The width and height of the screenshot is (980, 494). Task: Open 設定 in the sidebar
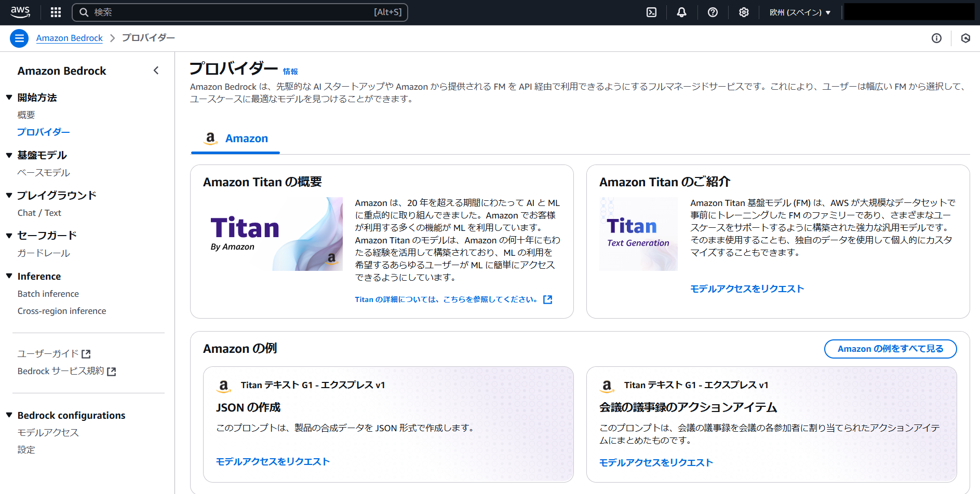[26, 449]
